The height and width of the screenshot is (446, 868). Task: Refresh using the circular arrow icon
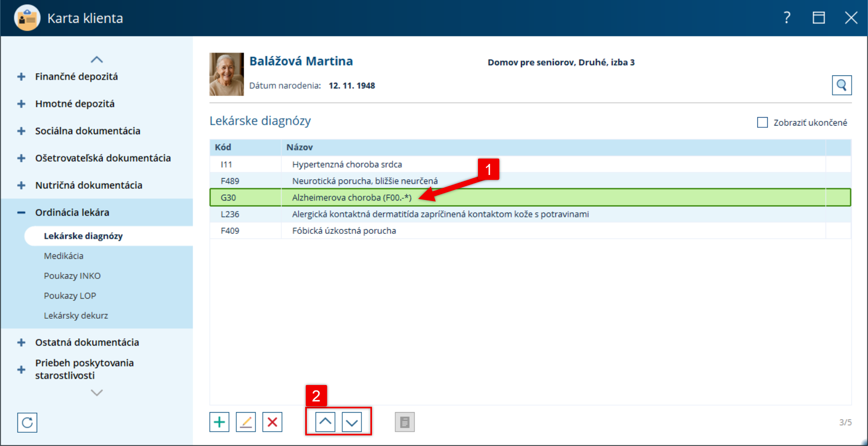pos(27,423)
